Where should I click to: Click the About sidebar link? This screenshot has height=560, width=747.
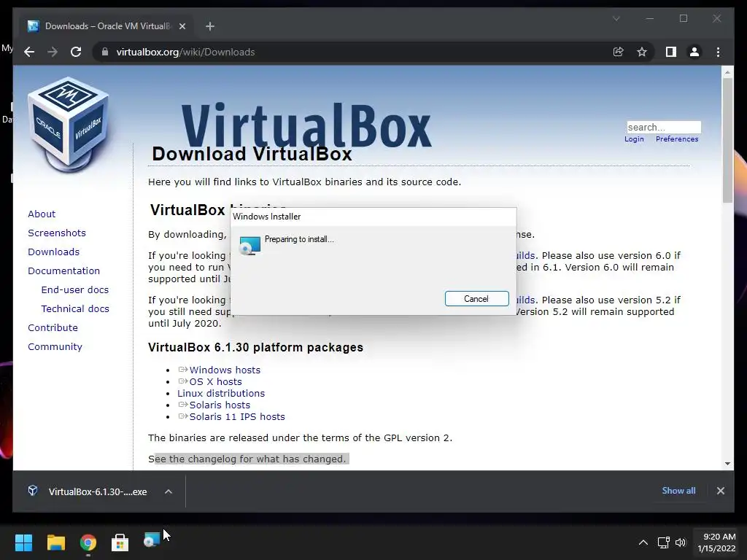point(42,214)
